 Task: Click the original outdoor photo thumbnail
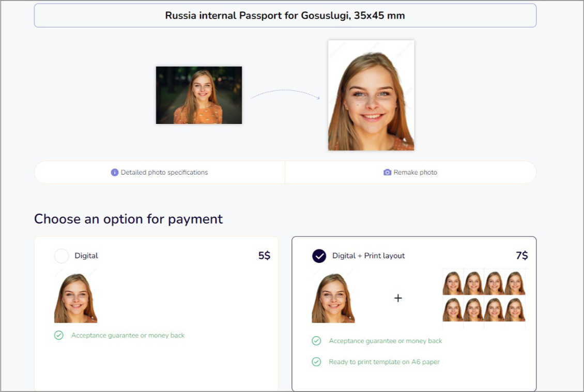click(x=199, y=95)
